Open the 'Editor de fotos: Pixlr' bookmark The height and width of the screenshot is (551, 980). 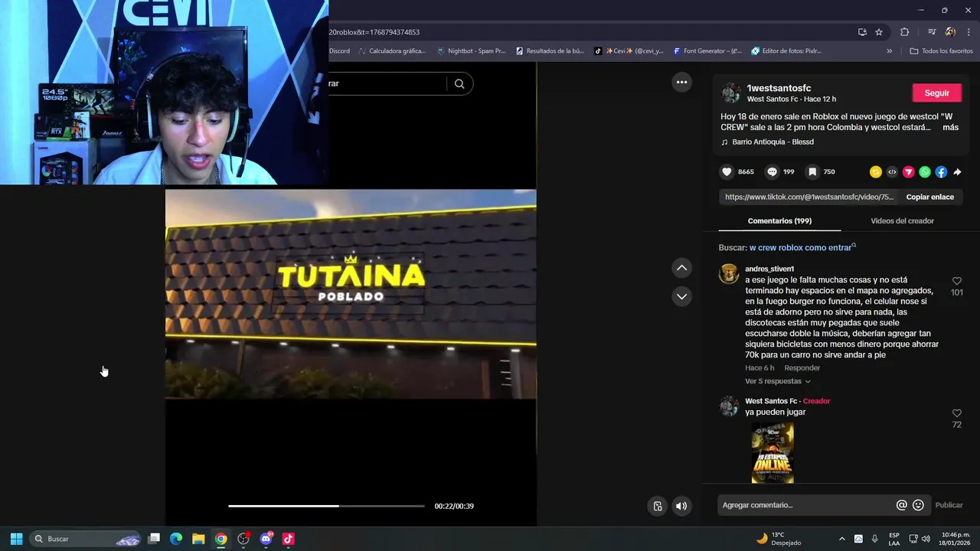point(786,51)
